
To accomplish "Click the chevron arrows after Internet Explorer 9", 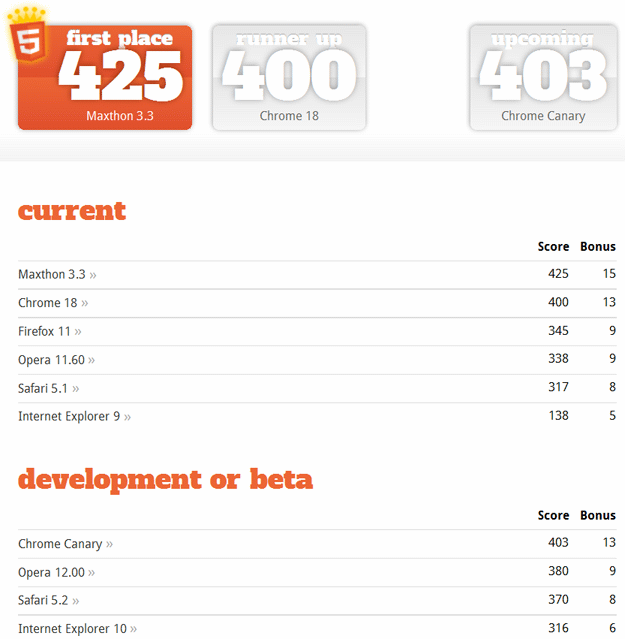I will (x=127, y=417).
